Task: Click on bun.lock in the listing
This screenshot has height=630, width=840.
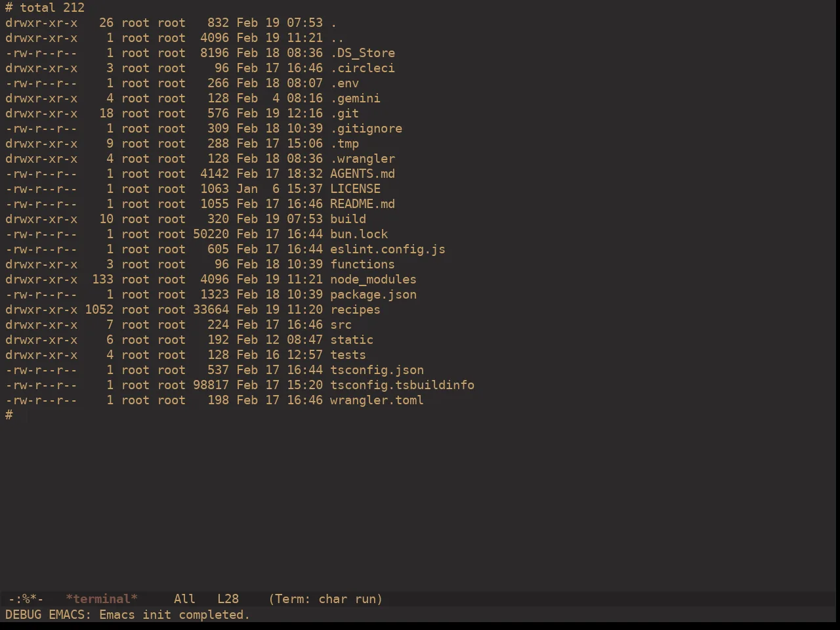Action: pos(359,234)
